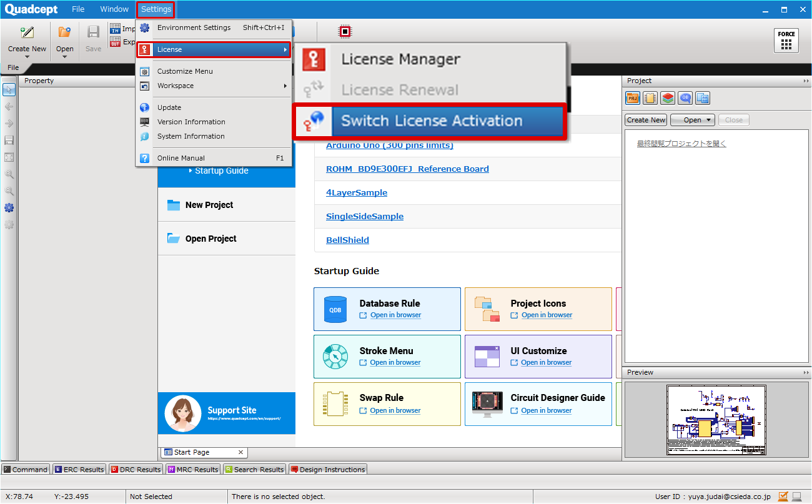Click the FORCE grid button
The height and width of the screenshot is (504, 812).
786,41
